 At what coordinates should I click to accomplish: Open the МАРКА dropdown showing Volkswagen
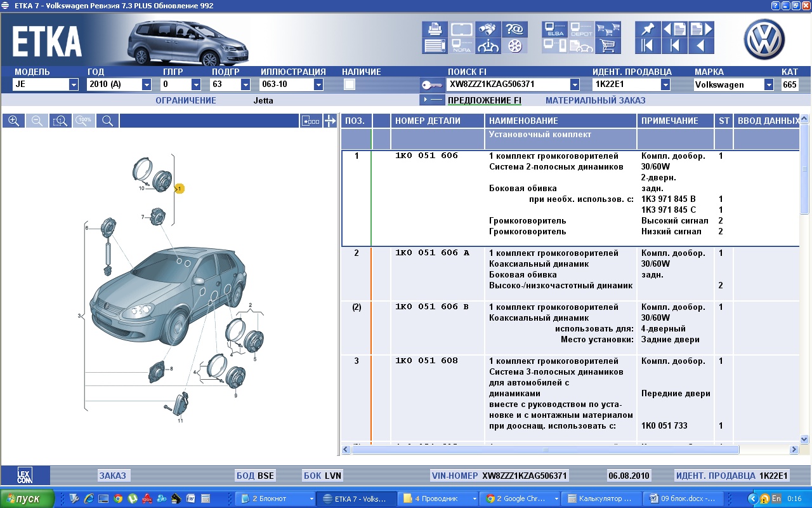[x=769, y=84]
